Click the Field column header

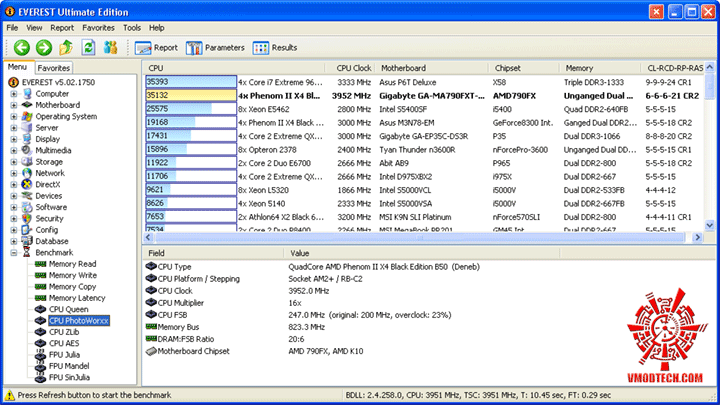click(x=213, y=253)
